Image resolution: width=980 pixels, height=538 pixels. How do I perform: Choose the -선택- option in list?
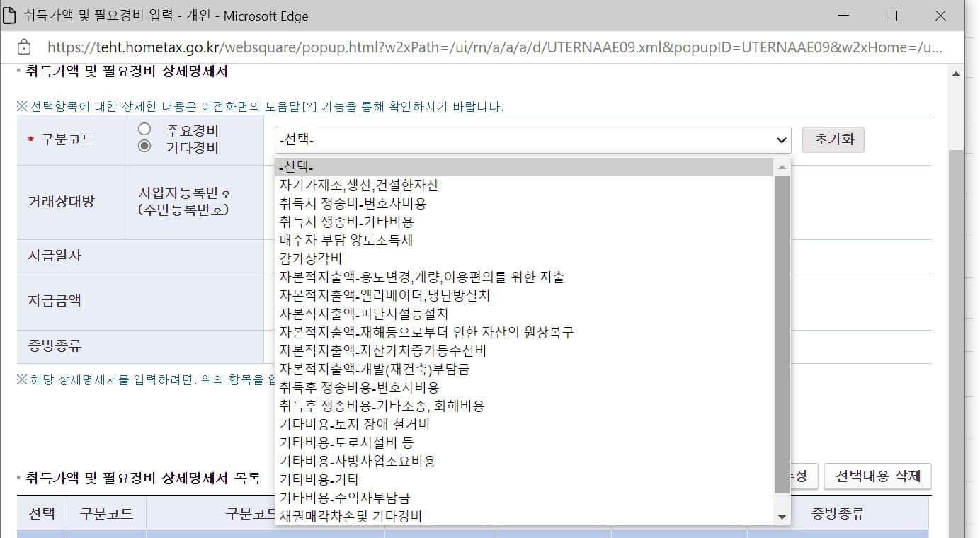coord(525,167)
